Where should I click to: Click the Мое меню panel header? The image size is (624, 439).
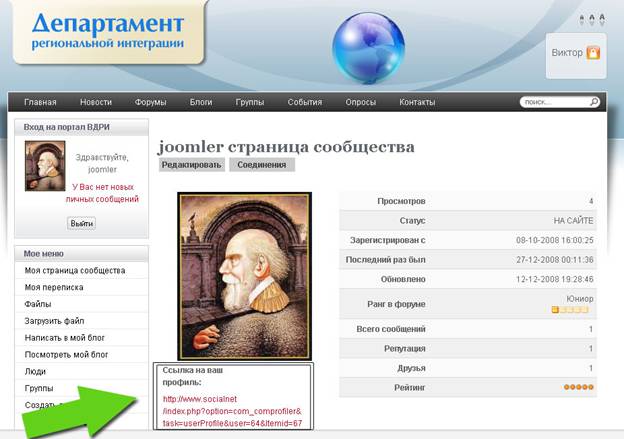click(82, 254)
